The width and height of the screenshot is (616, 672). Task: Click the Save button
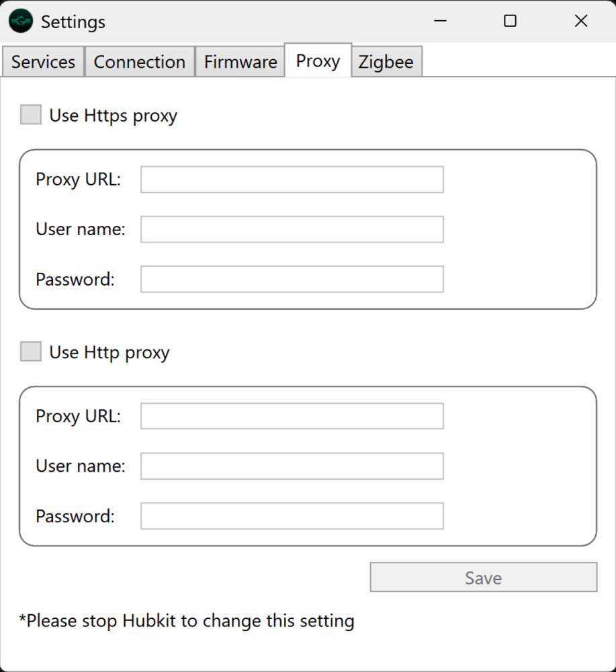tap(483, 577)
